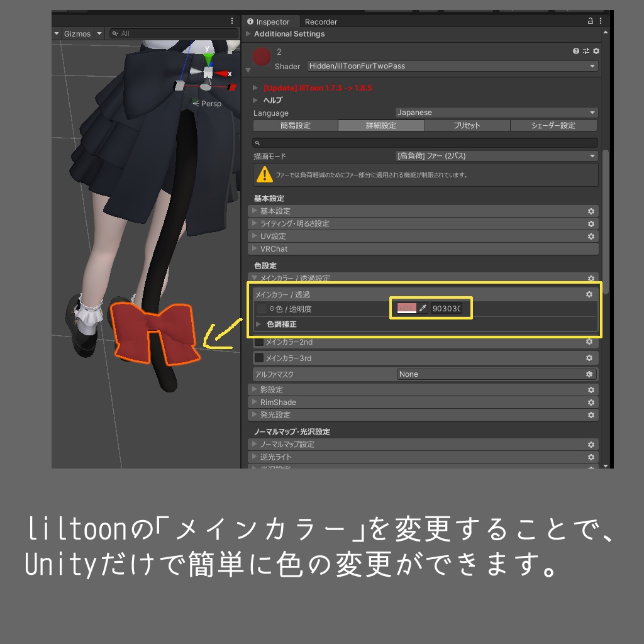Viewport: 644px width, 644px height.
Task: Click the help (?) icon in the material header
Action: pyautogui.click(x=575, y=50)
